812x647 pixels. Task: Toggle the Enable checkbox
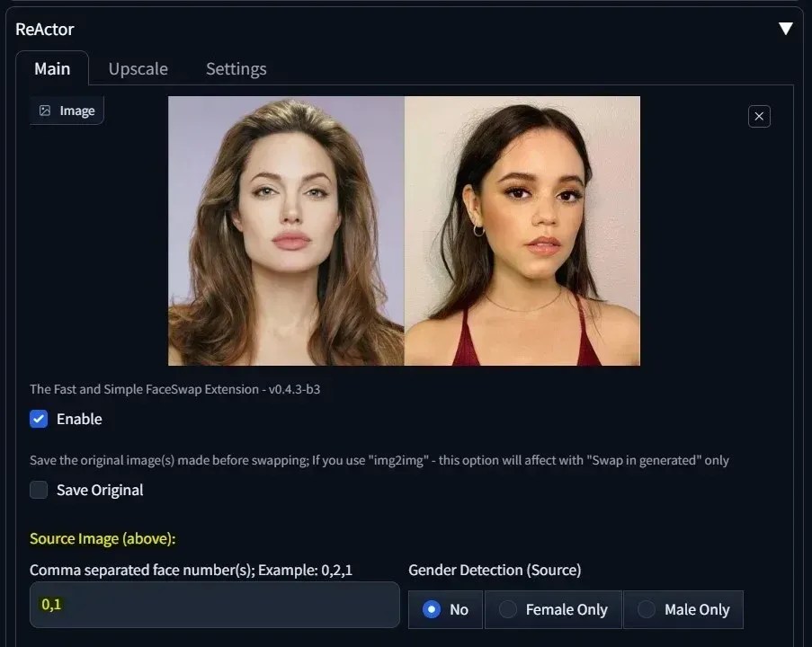coord(38,419)
